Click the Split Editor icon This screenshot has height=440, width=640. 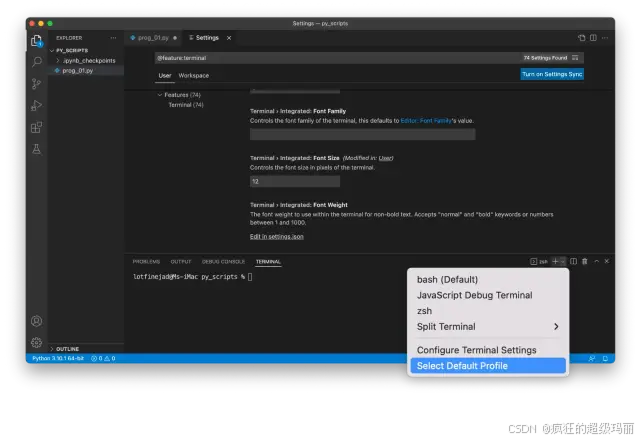593,38
